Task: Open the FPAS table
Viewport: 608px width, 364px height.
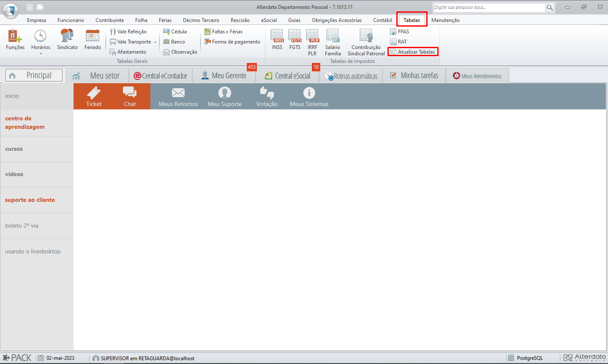Action: click(399, 32)
